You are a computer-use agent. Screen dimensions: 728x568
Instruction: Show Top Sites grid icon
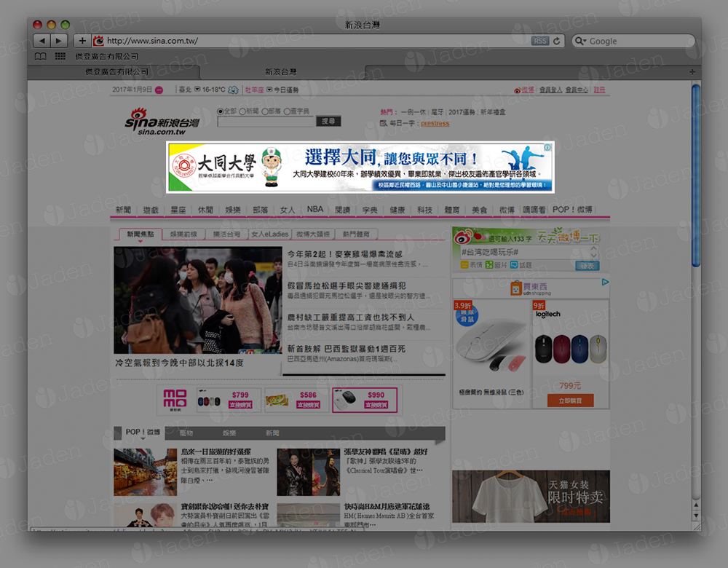(x=60, y=56)
